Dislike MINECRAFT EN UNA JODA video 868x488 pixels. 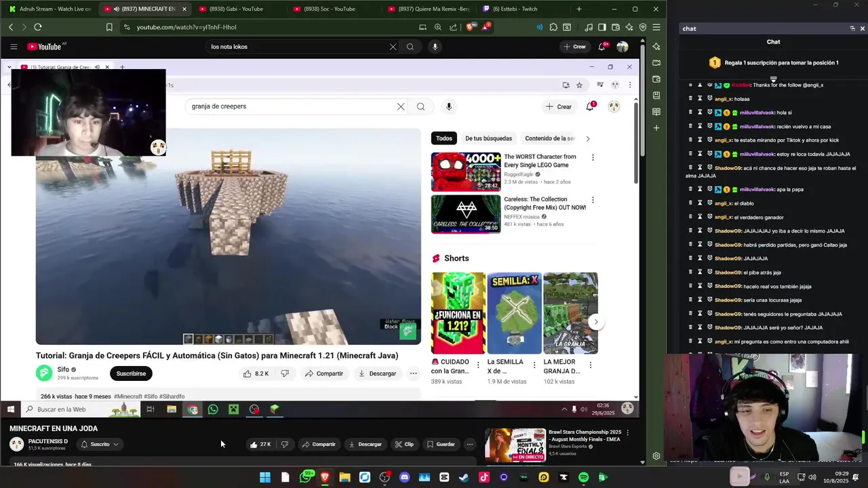coord(285,444)
